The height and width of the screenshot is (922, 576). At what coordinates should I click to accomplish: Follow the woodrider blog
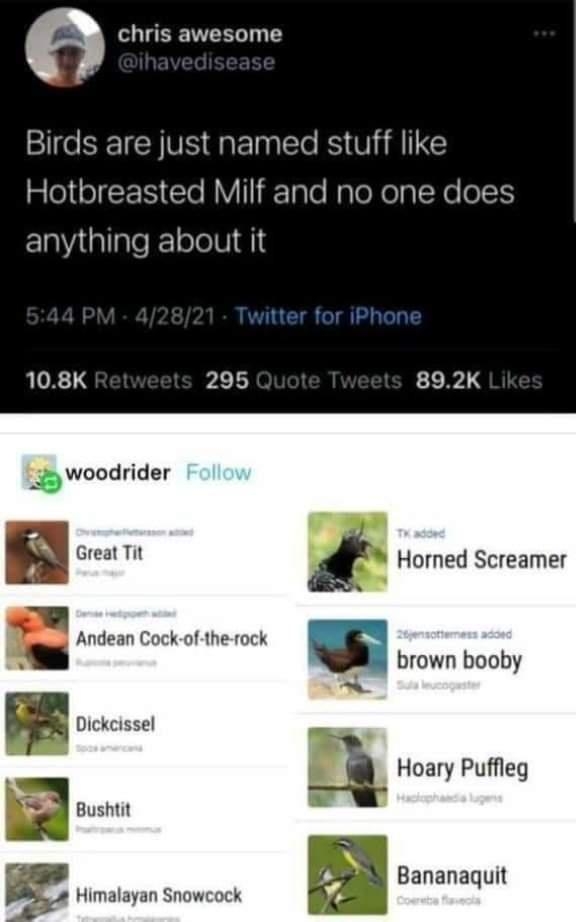click(x=219, y=472)
